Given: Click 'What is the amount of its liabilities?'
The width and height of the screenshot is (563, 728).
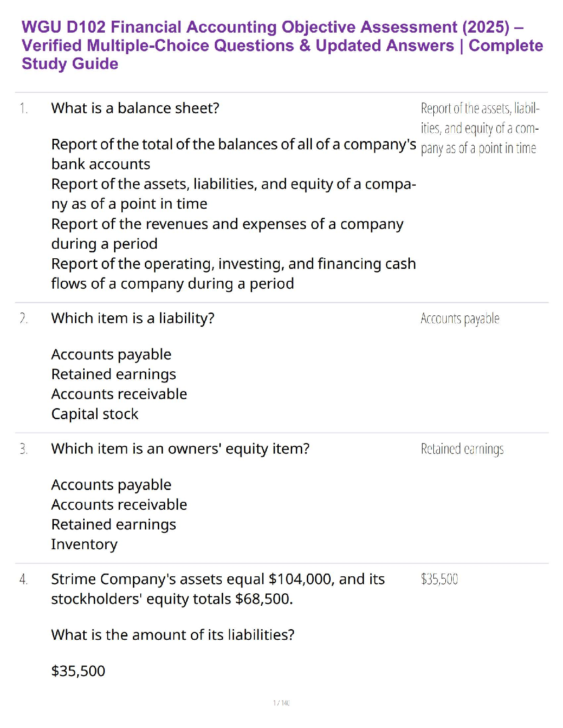Looking at the screenshot, I should pos(172,635).
